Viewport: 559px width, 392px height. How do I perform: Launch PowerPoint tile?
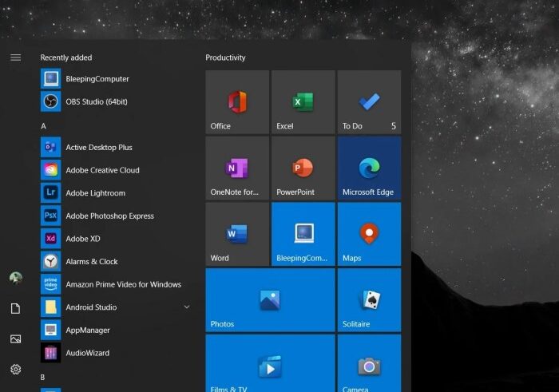[x=303, y=168]
